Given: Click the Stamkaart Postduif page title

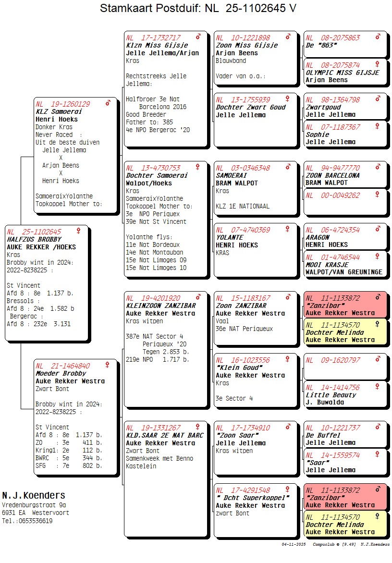Looking at the screenshot, I should (198, 9).
